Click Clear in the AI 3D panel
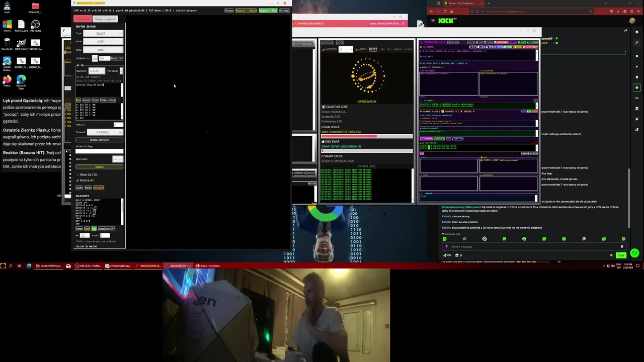Screen dimensions: 644x362 pos(95,100)
